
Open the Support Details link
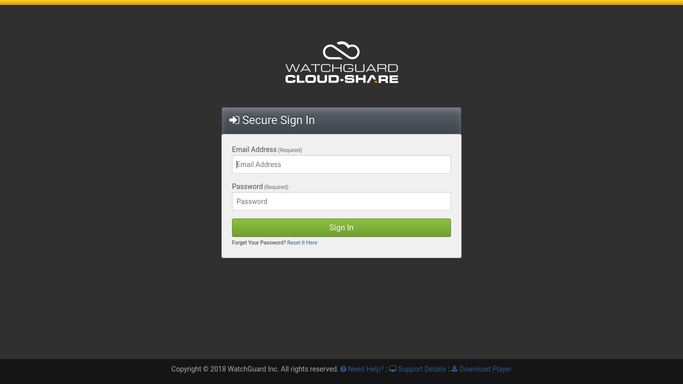(422, 369)
